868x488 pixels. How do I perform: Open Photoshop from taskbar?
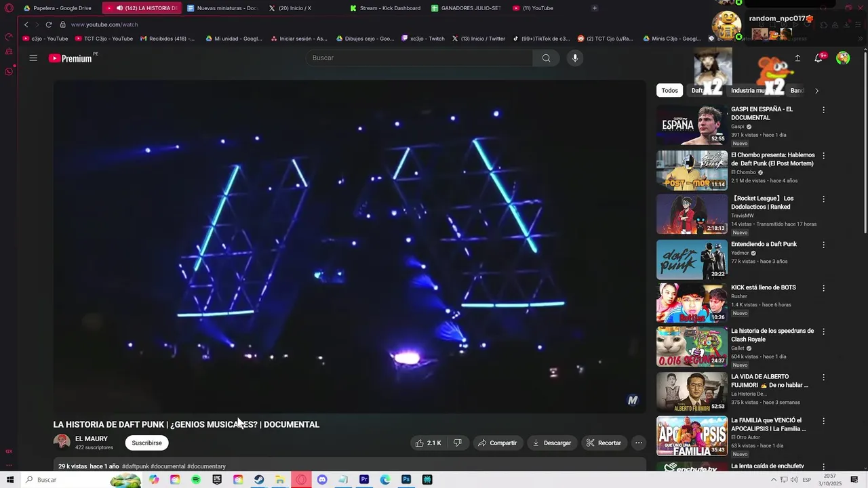click(x=406, y=480)
